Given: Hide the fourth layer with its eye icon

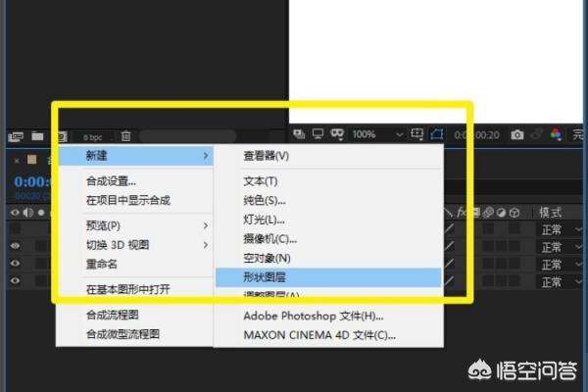Looking at the screenshot, I should click(15, 280).
